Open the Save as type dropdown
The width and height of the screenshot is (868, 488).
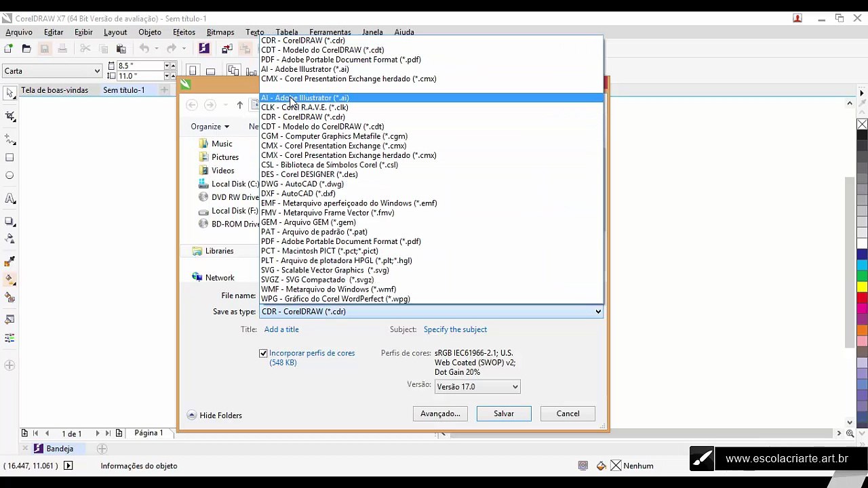[431, 312]
